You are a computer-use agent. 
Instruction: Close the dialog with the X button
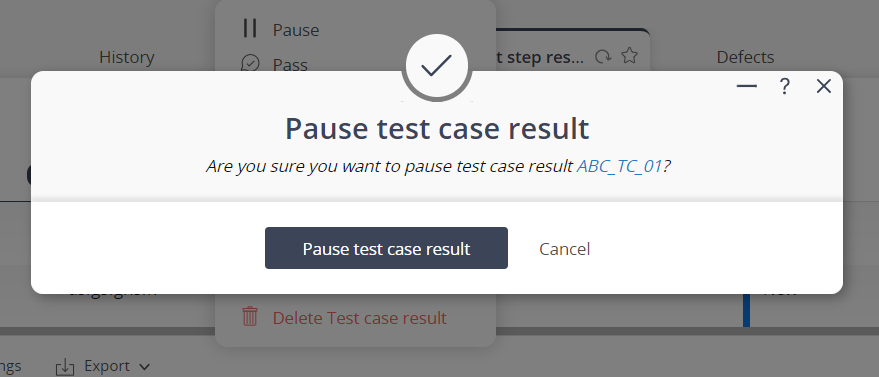pos(824,86)
